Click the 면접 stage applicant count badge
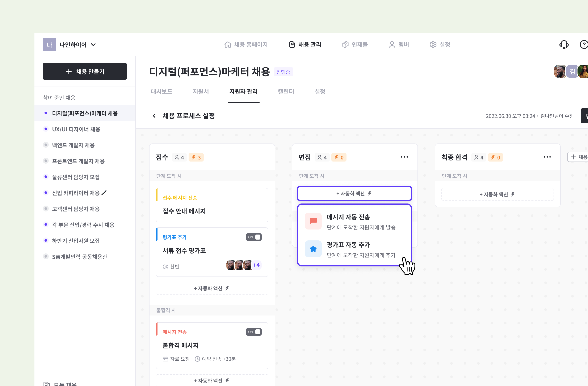This screenshot has height=386, width=588. 322,158
